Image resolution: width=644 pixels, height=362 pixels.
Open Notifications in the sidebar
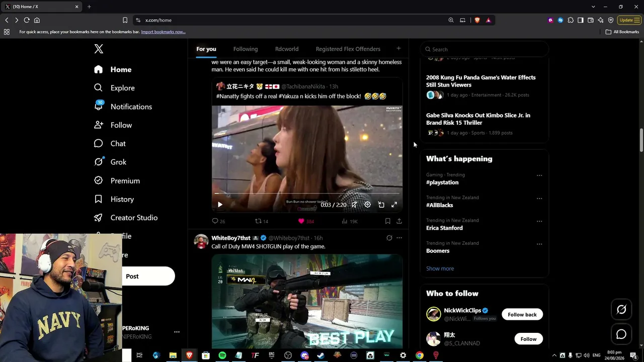point(123,107)
